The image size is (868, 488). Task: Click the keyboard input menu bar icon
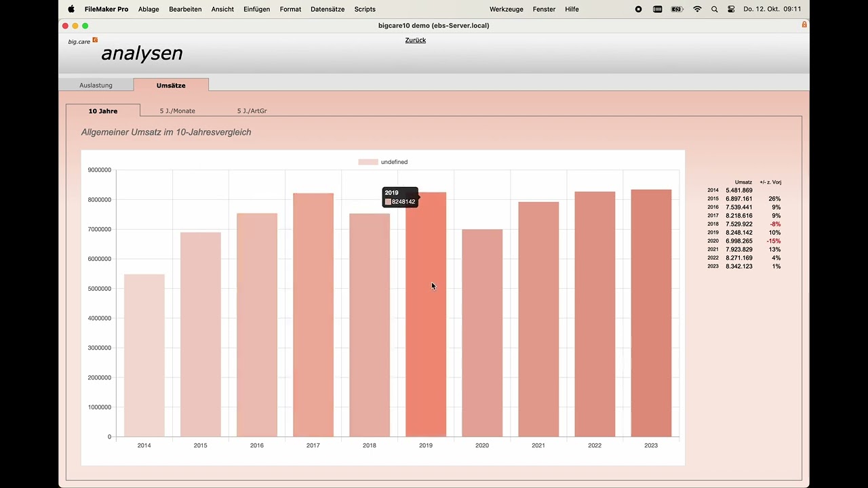[x=657, y=9]
